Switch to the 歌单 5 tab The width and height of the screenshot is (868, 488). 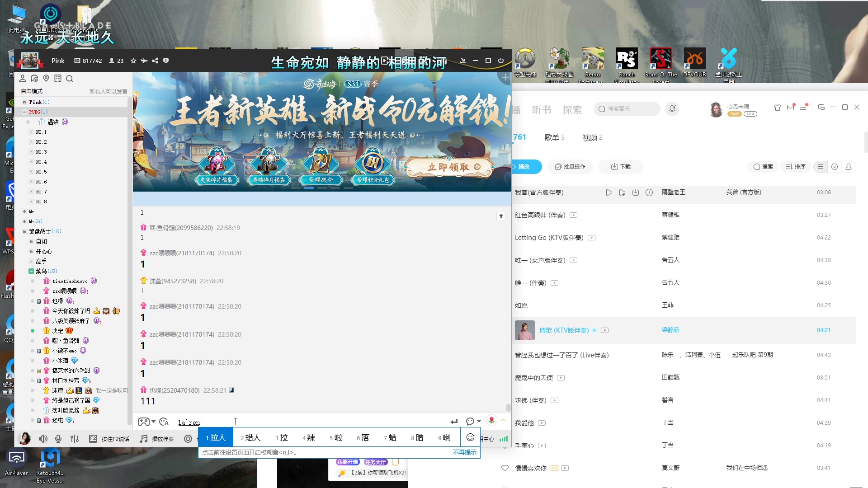555,137
